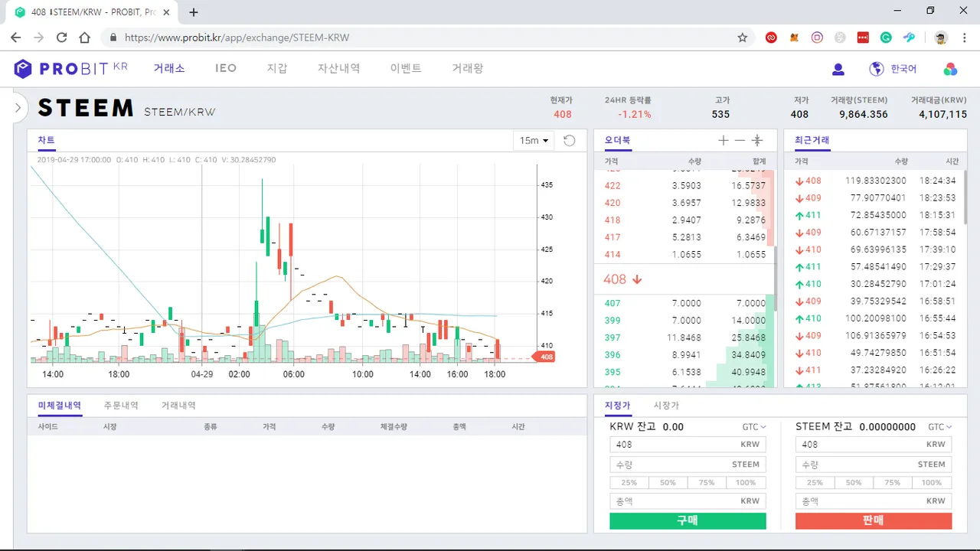This screenshot has height=551, width=980.
Task: Expand the left market sidebar arrow
Action: click(18, 108)
